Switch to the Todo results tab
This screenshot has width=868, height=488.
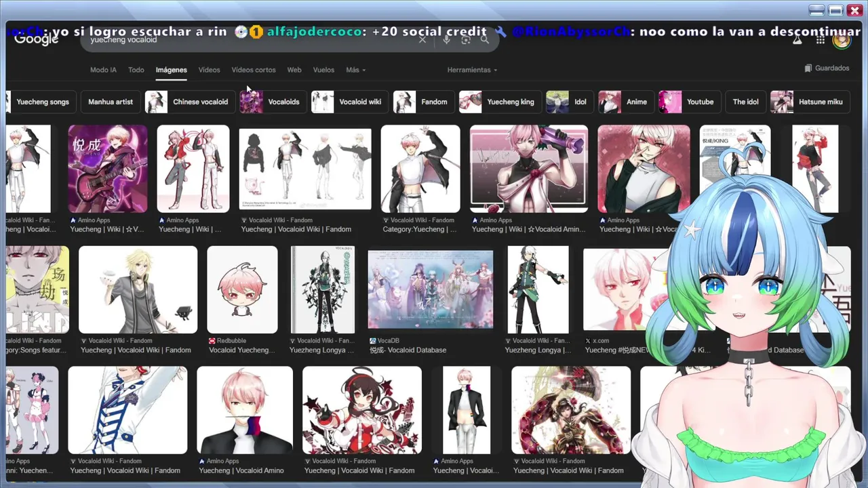136,70
